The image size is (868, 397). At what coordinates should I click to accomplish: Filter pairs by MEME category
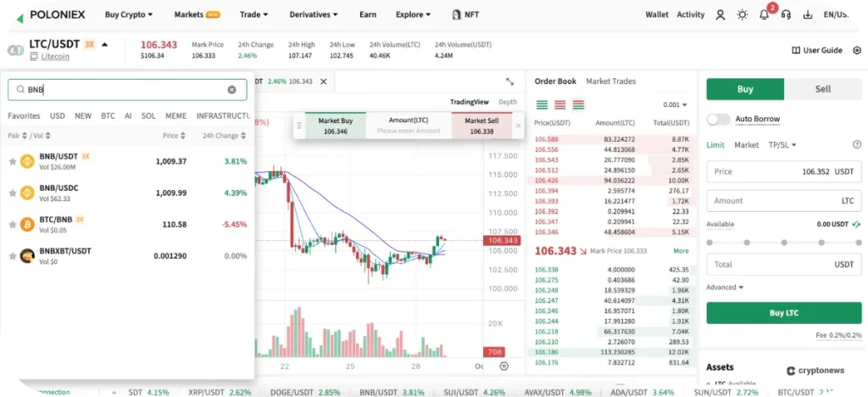(x=176, y=115)
